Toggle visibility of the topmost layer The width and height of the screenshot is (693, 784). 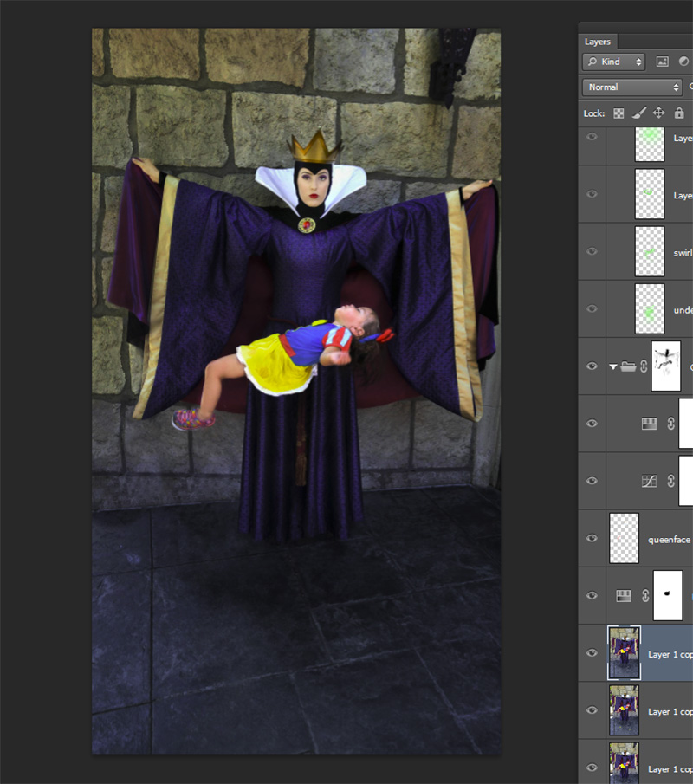tap(592, 137)
